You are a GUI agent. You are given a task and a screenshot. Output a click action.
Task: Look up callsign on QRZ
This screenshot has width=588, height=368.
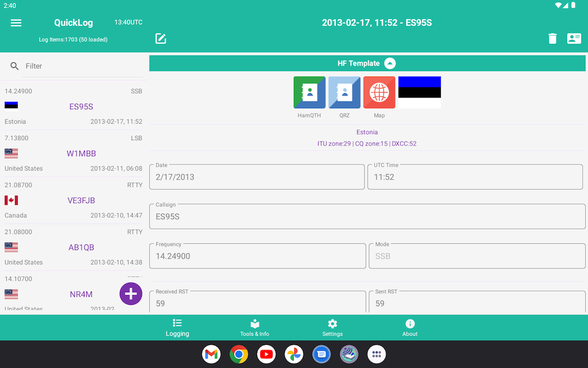click(345, 93)
